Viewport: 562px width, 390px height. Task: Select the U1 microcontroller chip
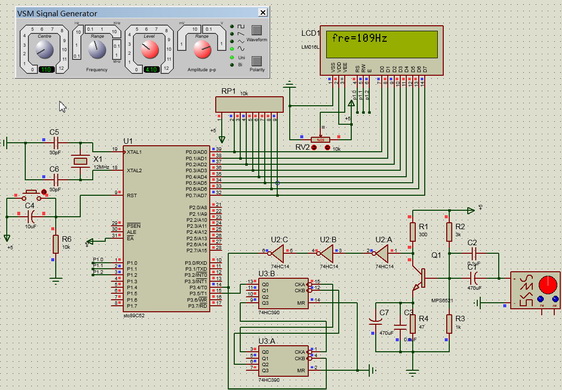point(167,228)
